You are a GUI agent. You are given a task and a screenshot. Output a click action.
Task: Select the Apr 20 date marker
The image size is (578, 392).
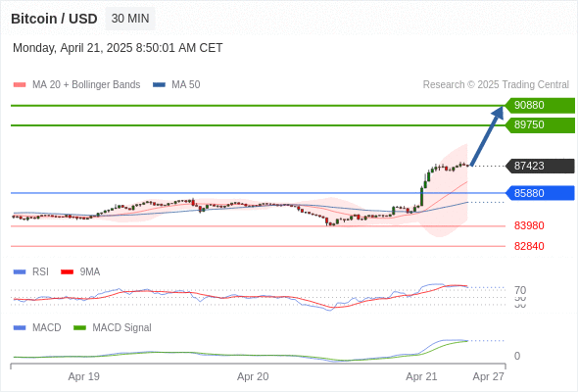click(253, 376)
